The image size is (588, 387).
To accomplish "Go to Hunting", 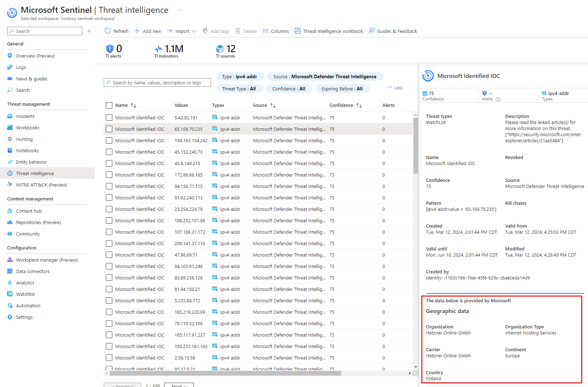I will coord(24,139).
